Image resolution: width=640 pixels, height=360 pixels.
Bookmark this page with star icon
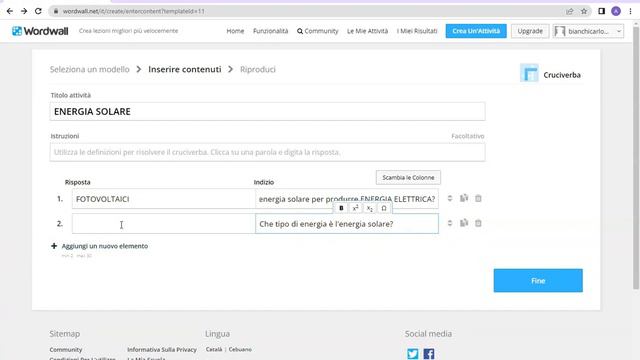(x=584, y=11)
